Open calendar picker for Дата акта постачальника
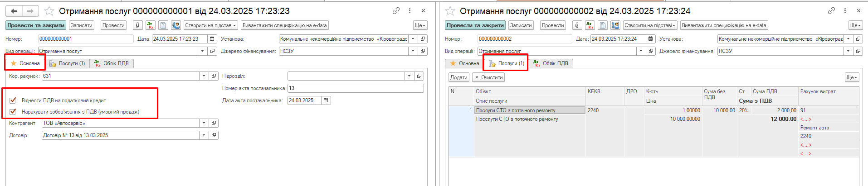868x186 pixels. (326, 100)
